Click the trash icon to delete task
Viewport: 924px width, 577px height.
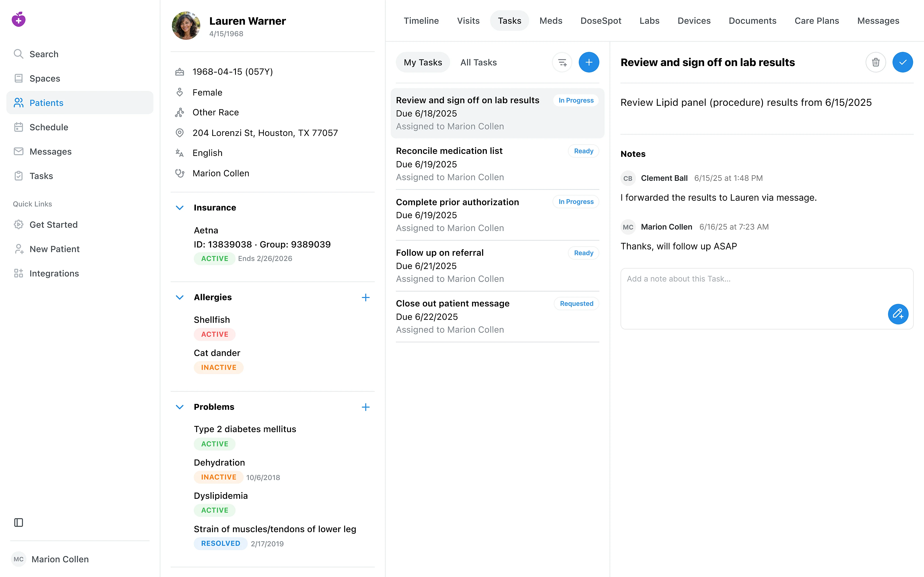[875, 62]
